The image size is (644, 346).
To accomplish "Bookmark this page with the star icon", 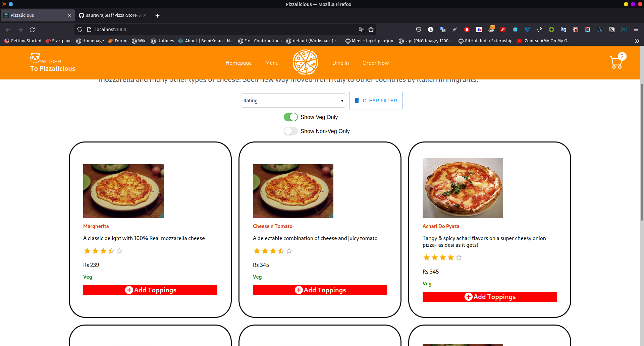I will (371, 30).
